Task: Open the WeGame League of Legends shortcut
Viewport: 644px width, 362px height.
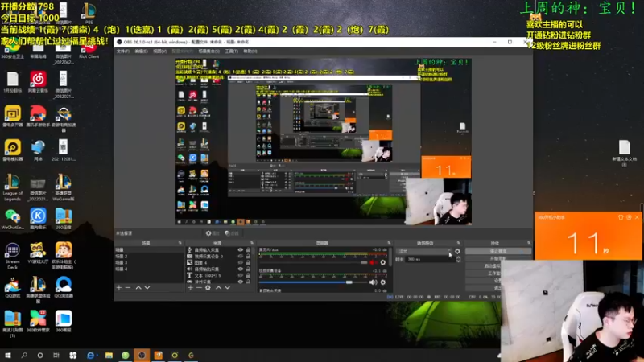Action: click(x=64, y=187)
